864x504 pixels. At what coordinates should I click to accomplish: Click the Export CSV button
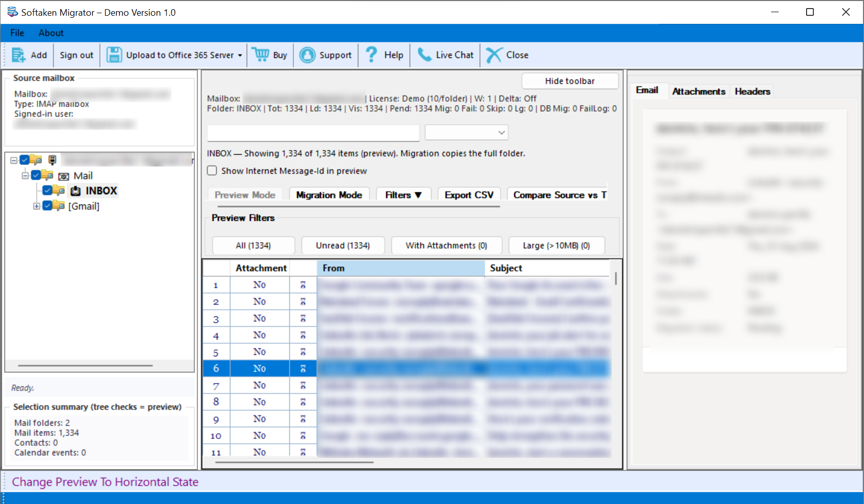click(x=469, y=195)
